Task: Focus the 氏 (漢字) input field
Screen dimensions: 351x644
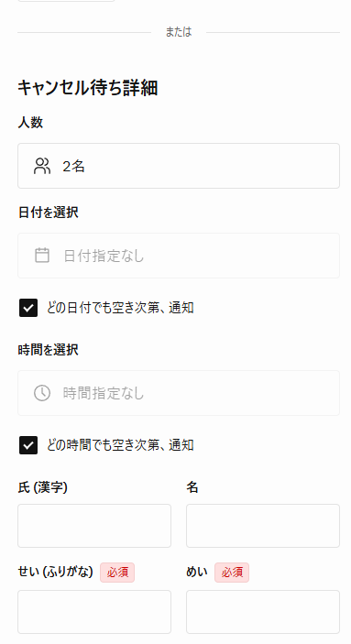Action: click(94, 526)
